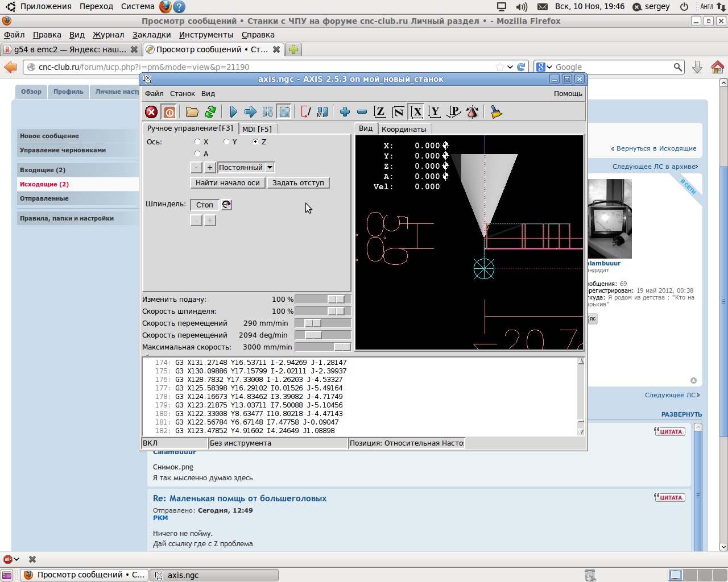The image size is (728, 582).
Task: Switch to the MDI [F5] tab
Action: 257,129
